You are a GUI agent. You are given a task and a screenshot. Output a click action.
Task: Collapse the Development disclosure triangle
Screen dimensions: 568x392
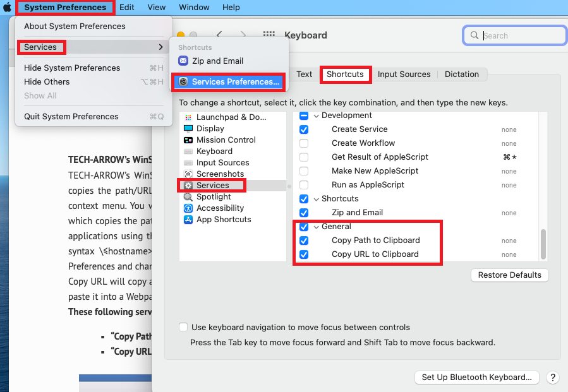(x=316, y=116)
